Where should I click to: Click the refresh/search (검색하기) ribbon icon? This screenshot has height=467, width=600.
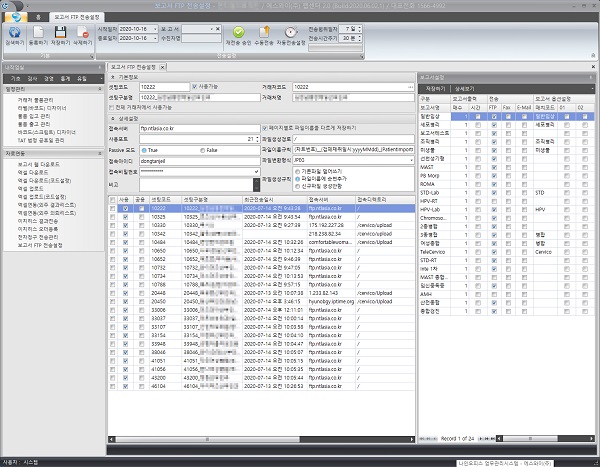pos(15,33)
